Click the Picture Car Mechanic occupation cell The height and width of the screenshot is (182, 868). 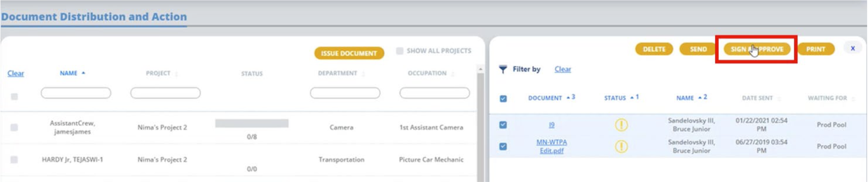(x=431, y=159)
